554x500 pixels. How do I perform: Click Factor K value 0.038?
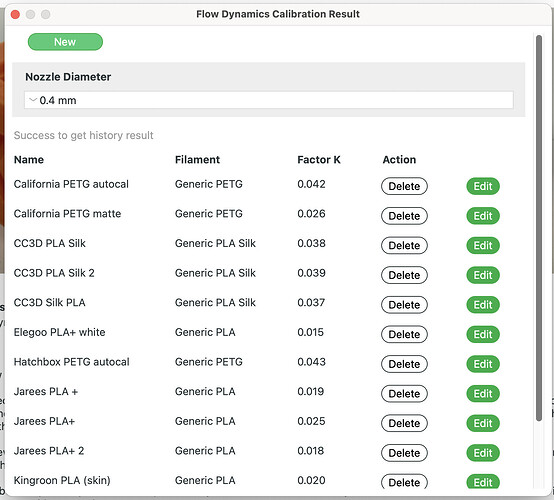(x=311, y=243)
